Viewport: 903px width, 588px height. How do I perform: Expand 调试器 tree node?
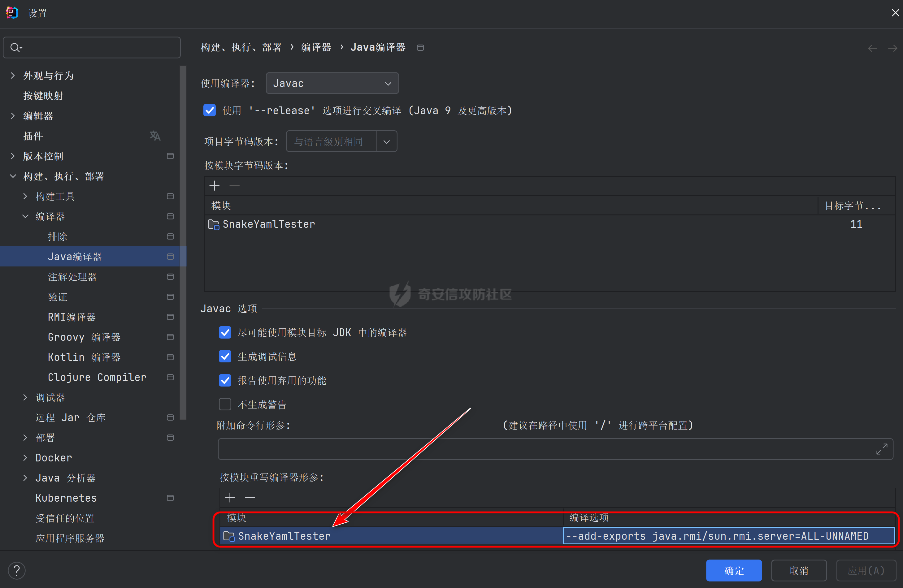coord(25,397)
